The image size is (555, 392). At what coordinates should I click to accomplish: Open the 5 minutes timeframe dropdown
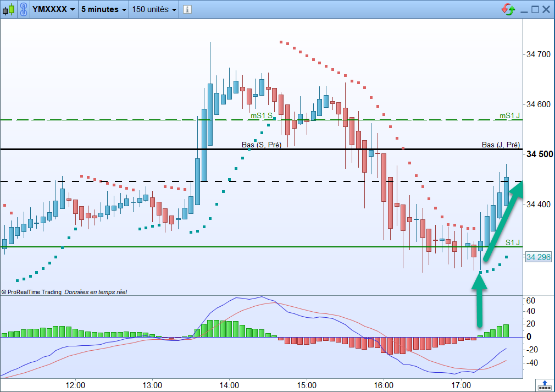pos(104,9)
